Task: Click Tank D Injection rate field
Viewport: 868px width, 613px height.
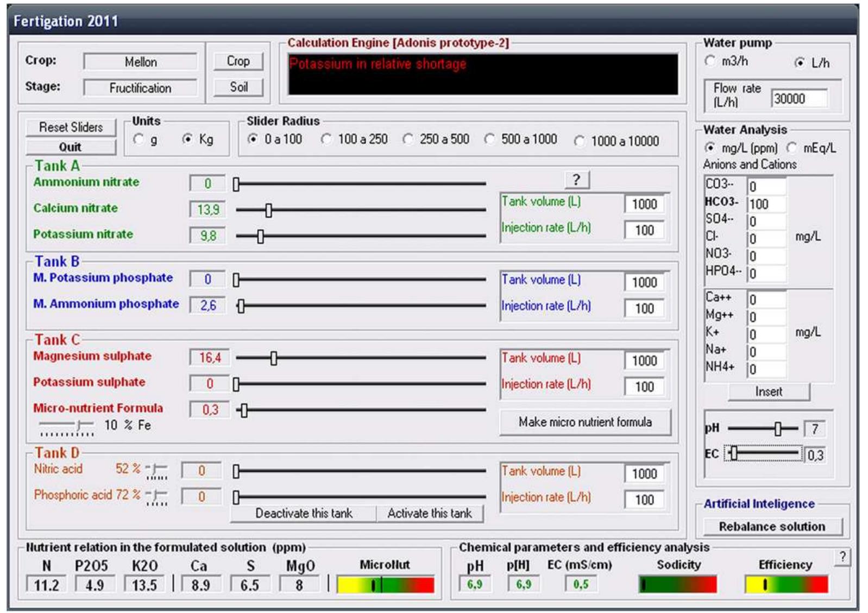Action: pyautogui.click(x=644, y=500)
